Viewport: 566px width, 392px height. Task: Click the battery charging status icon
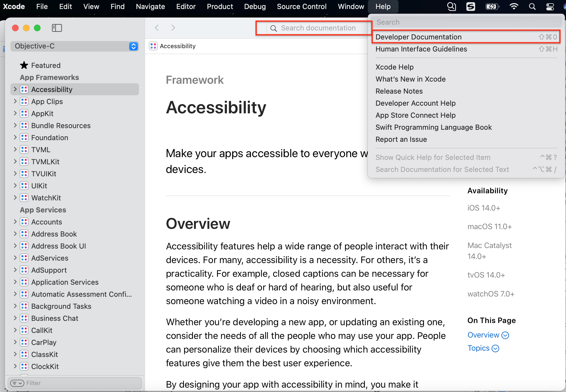point(492,7)
